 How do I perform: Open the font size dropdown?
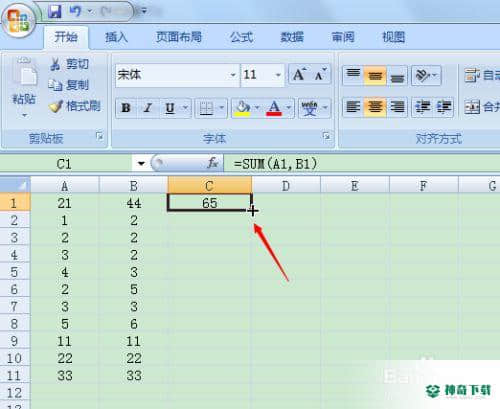[278, 75]
